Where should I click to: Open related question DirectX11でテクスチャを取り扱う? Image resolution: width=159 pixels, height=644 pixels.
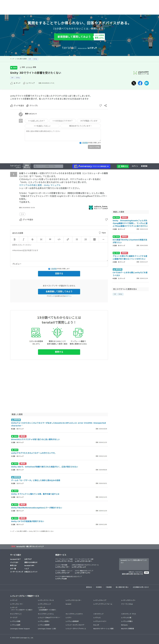point(36,439)
